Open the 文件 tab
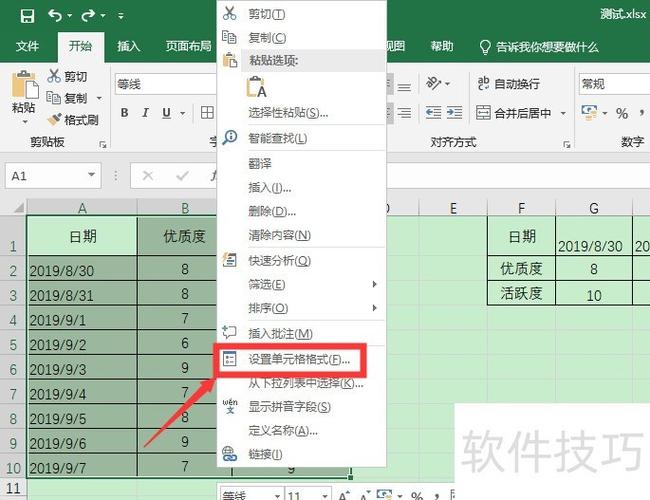This screenshot has height=500, width=650. pyautogui.click(x=27, y=46)
